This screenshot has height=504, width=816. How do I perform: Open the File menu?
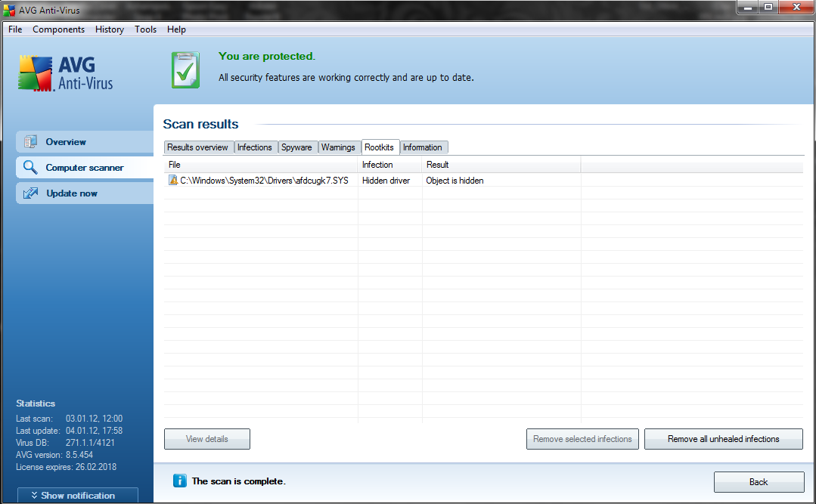pos(15,29)
